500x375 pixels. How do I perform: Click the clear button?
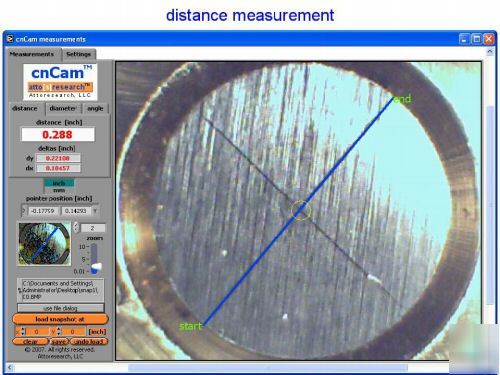tap(30, 342)
